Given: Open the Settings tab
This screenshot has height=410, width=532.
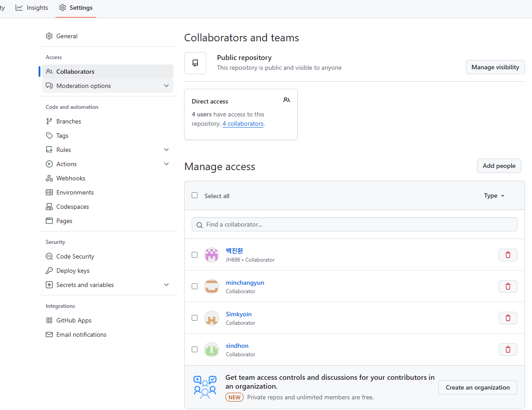Looking at the screenshot, I should (x=76, y=8).
